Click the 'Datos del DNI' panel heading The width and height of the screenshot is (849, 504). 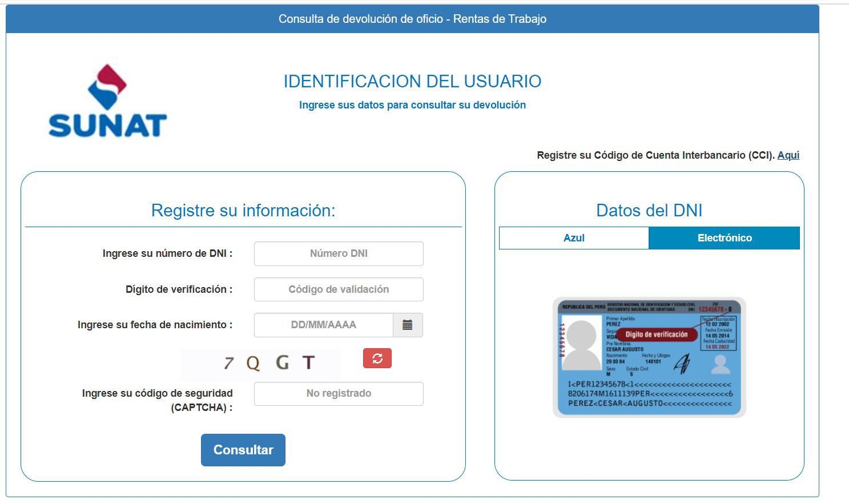[x=649, y=210]
